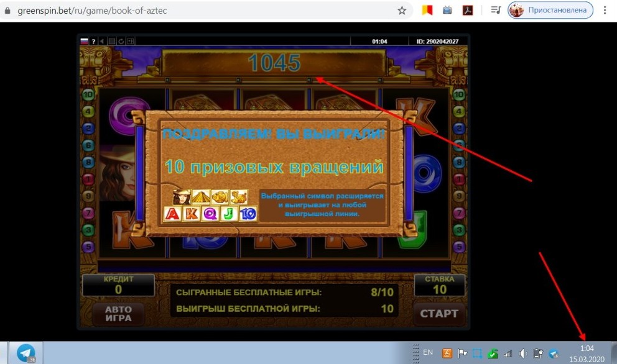Click the 1045 win amount display

pos(274,63)
